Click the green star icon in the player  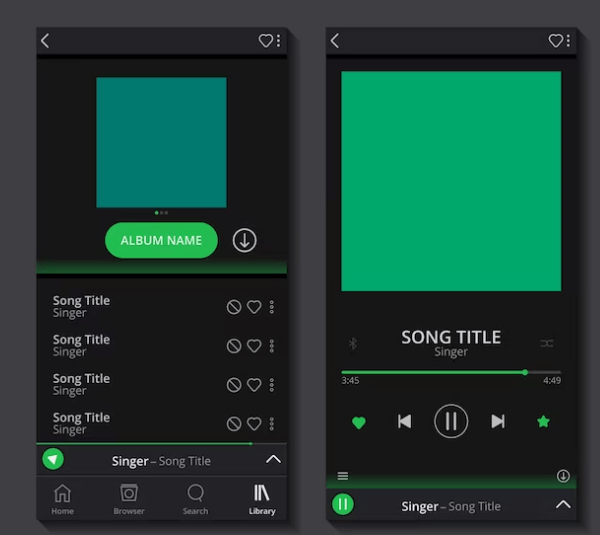click(x=543, y=422)
